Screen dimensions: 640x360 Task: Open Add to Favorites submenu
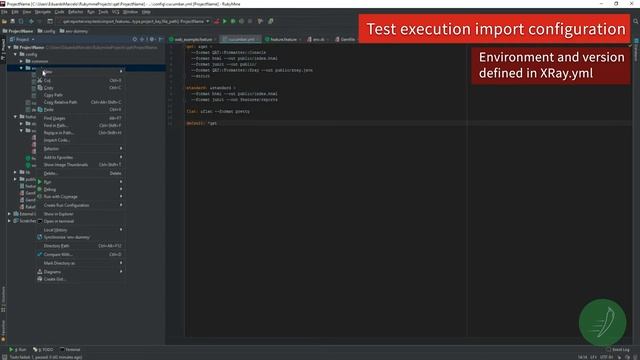[x=80, y=158]
